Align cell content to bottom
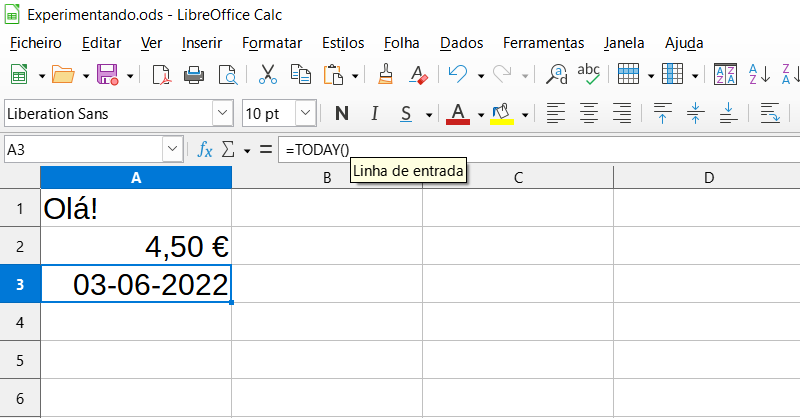 [728, 113]
